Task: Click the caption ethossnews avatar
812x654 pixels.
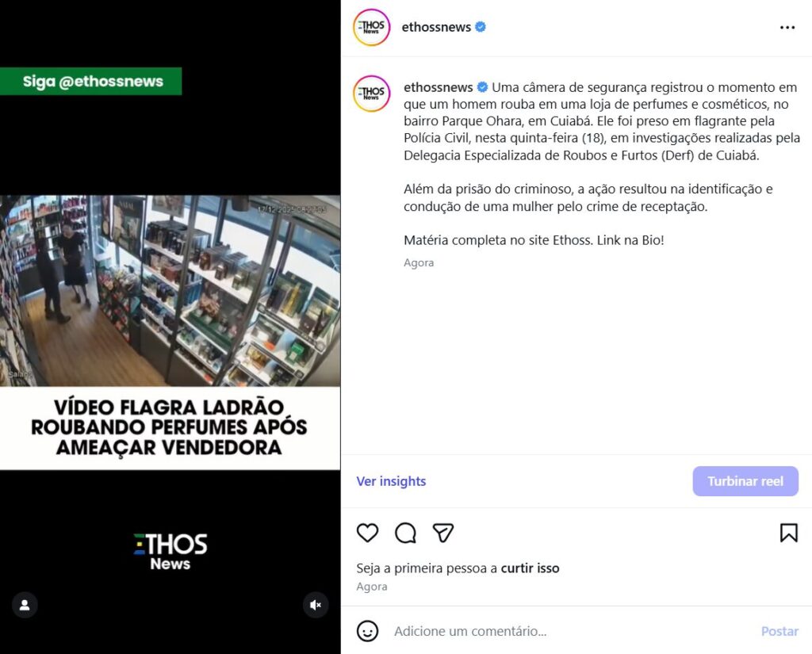Action: [371, 94]
